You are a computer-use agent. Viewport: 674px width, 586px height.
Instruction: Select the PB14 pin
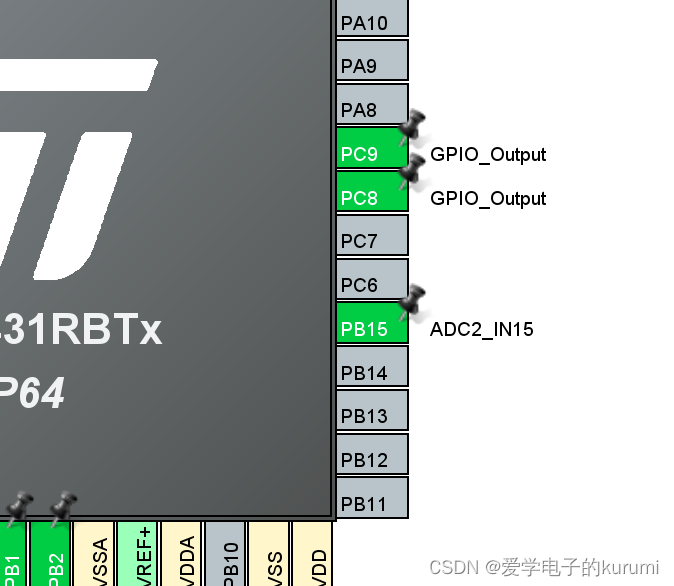tap(372, 366)
